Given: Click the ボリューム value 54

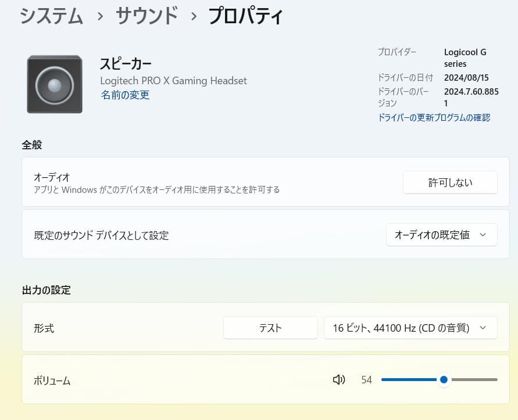Looking at the screenshot, I should pos(366,380).
